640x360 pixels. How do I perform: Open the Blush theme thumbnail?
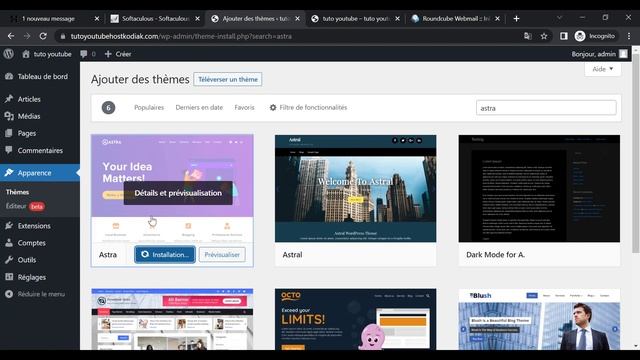539,319
